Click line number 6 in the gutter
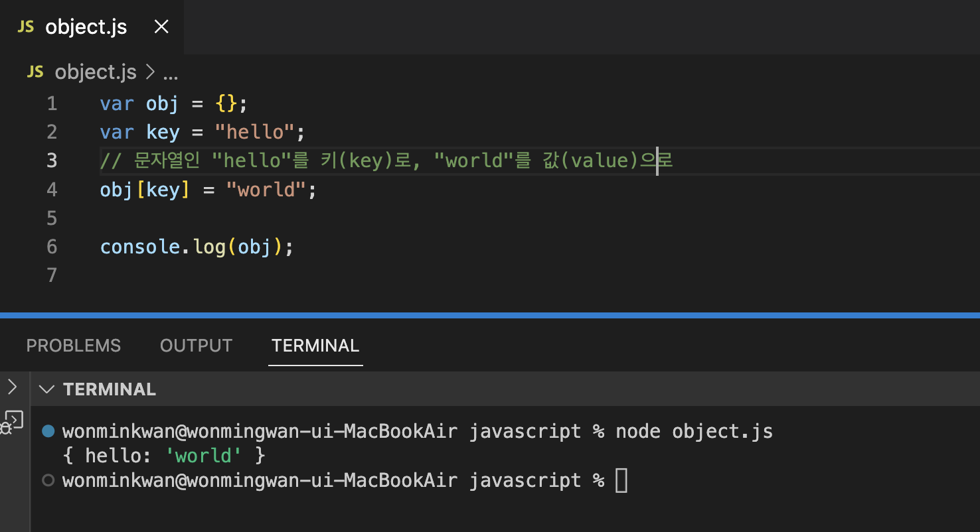This screenshot has height=532, width=980. [x=52, y=247]
